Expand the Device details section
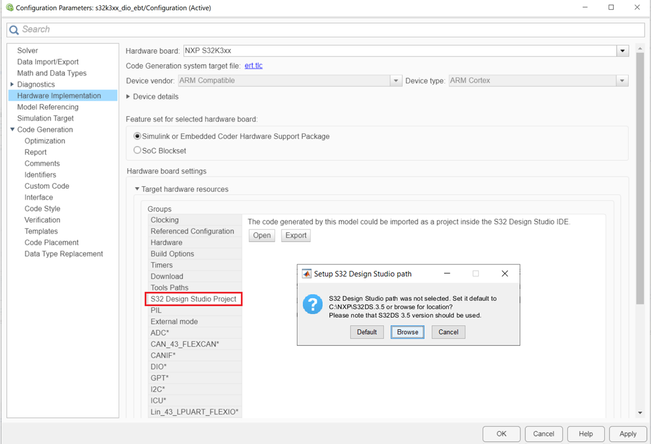Screen dimensions: 651x444 [128, 96]
